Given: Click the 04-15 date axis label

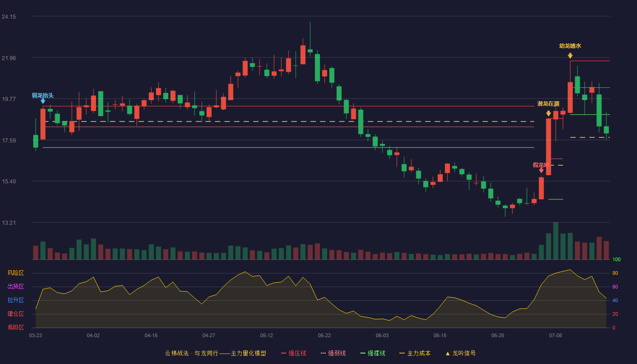Looking at the screenshot, I should tap(151, 335).
